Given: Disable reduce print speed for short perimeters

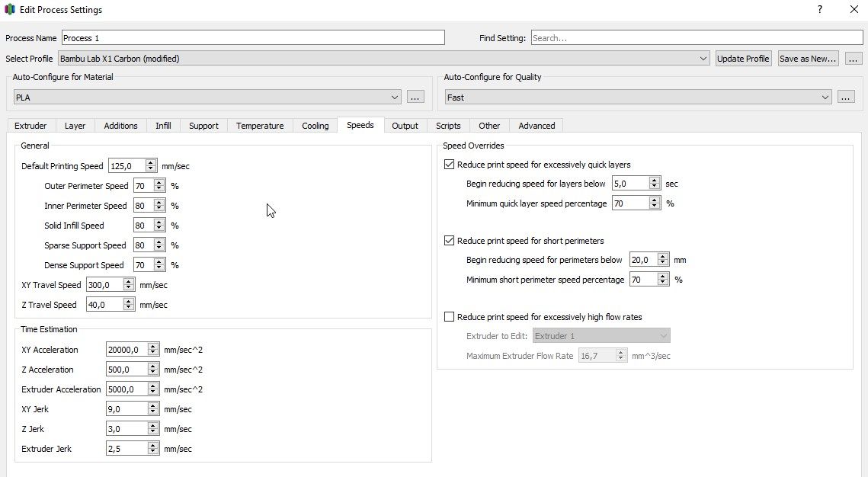Looking at the screenshot, I should [x=450, y=241].
